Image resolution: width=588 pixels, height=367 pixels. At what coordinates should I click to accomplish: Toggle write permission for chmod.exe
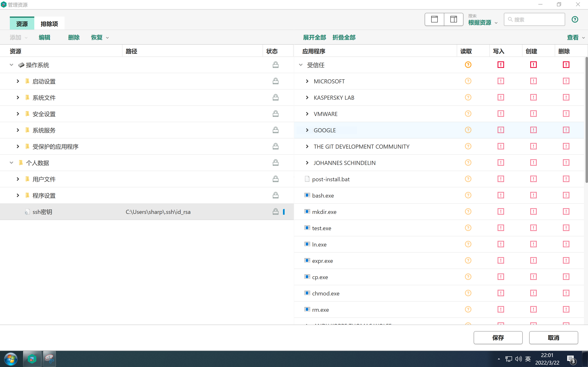tap(501, 293)
